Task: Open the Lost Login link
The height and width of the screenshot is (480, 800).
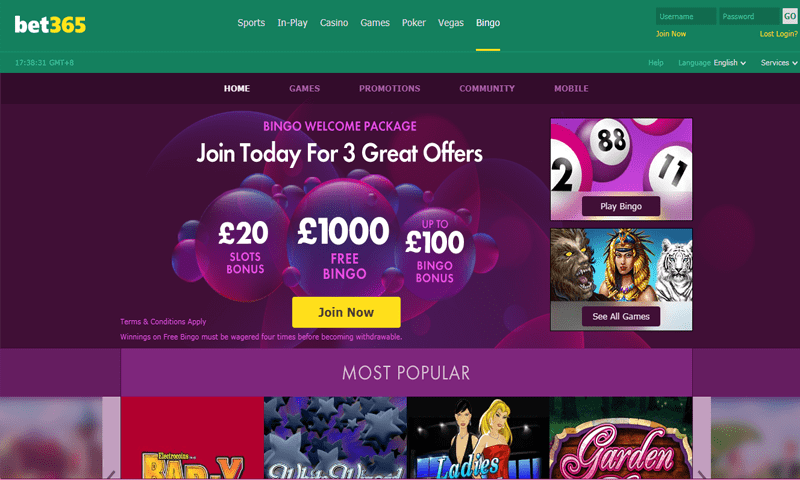Action: pos(779,34)
